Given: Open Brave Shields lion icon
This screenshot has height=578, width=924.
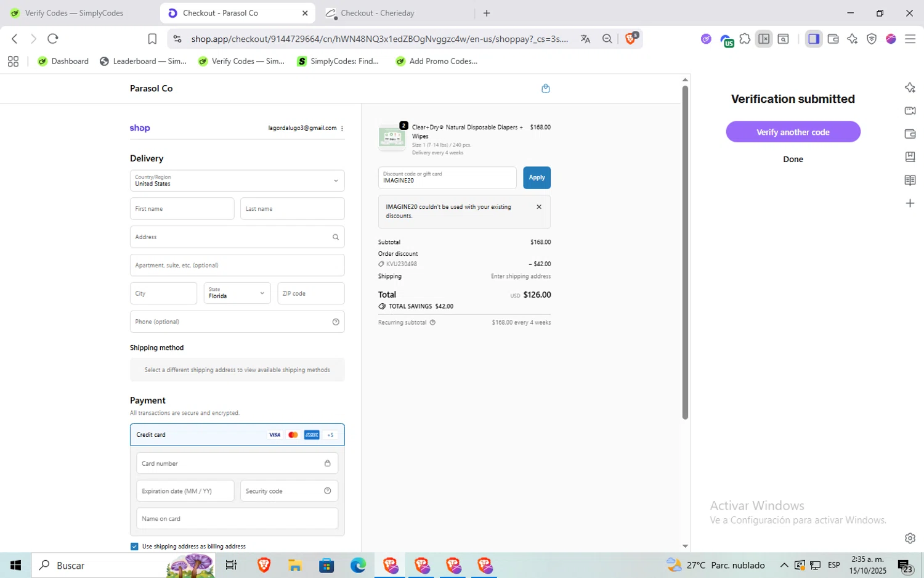Looking at the screenshot, I should pyautogui.click(x=631, y=38).
